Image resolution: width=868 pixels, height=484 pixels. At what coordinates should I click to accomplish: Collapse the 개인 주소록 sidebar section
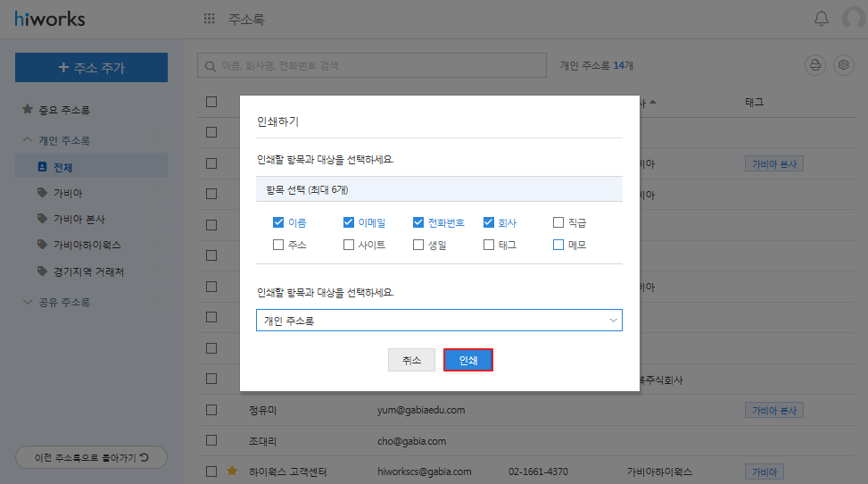click(x=28, y=140)
